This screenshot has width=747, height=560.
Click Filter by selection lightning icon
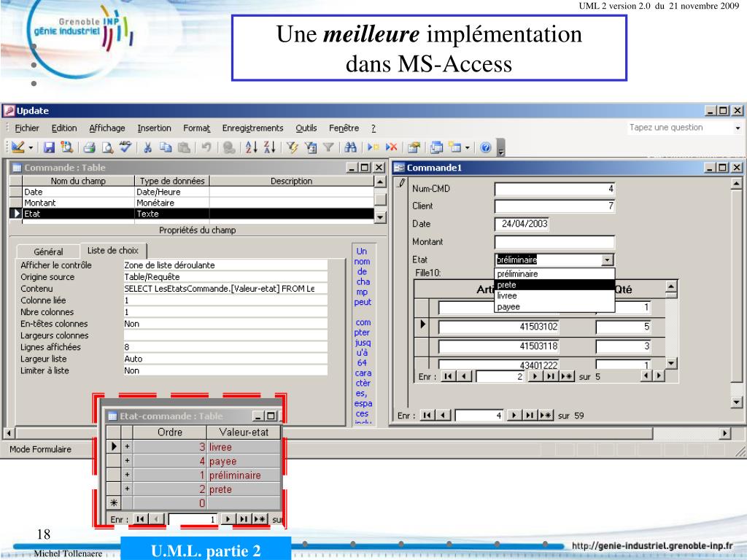pos(292,147)
